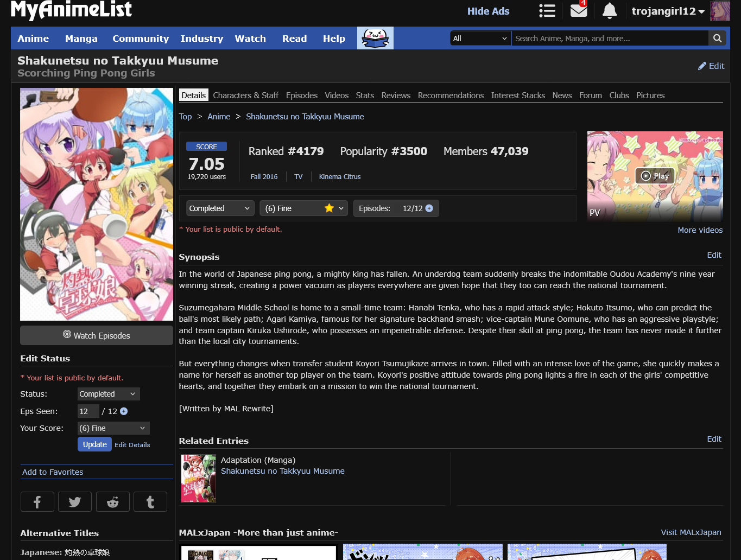Click the Fall 2016 season link
The image size is (741, 560).
pos(264,177)
